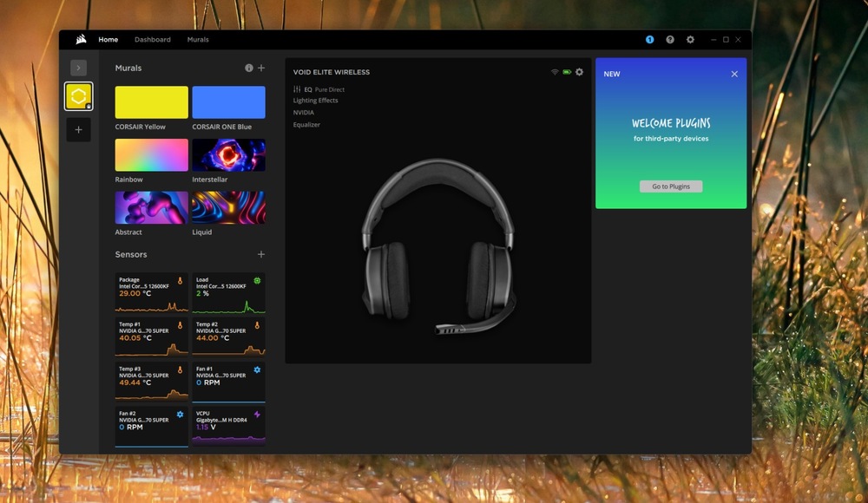This screenshot has height=503, width=868.
Task: Click the Package thermometer icon
Action: tap(180, 281)
